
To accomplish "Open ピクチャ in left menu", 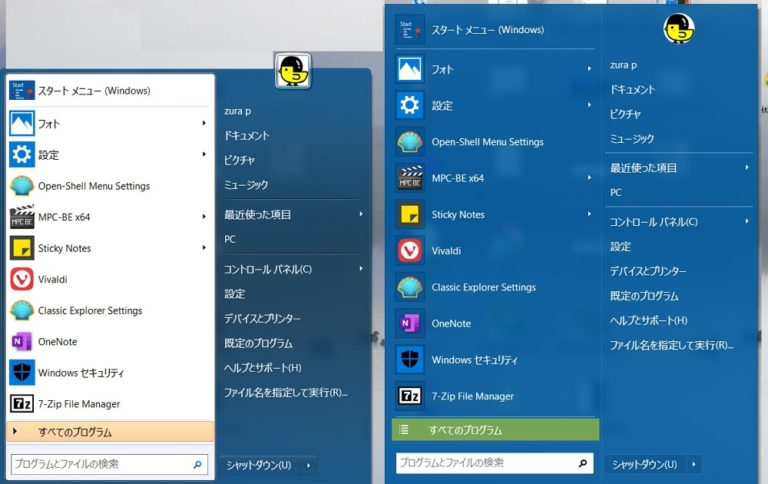I will [240, 160].
